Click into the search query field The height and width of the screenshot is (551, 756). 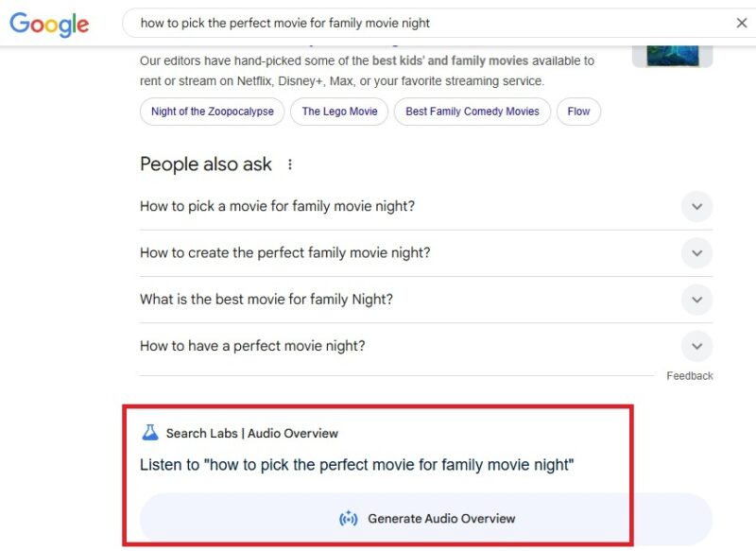425,23
